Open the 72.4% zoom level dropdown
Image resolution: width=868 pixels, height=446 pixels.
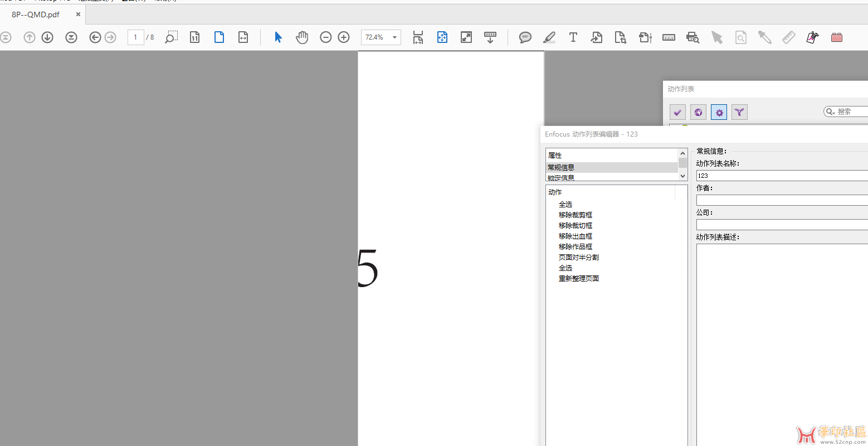coord(394,37)
